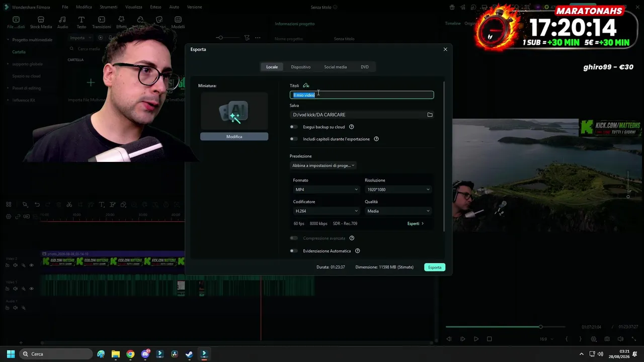
Task: Open the Windows Start menu
Action: (11, 354)
